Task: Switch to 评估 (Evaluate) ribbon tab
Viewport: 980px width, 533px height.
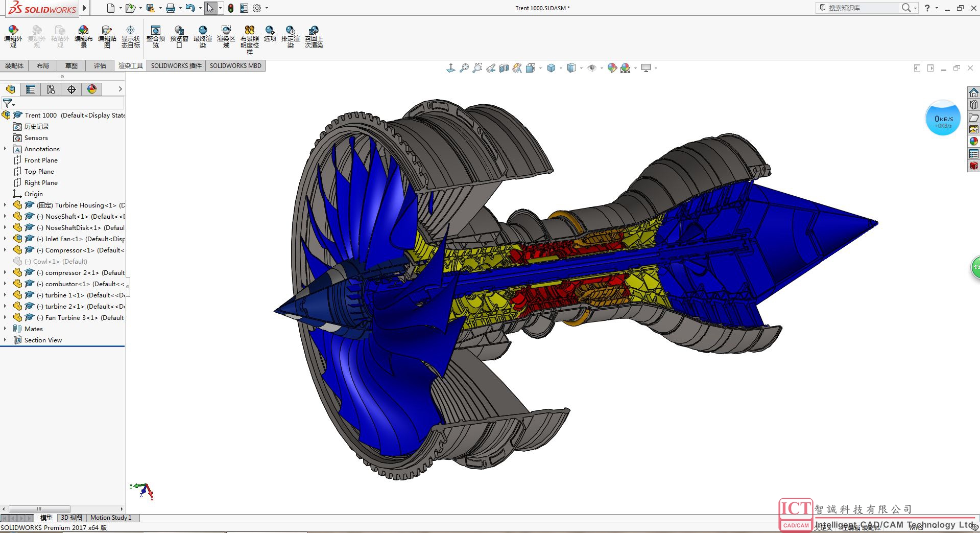Action: (x=100, y=65)
